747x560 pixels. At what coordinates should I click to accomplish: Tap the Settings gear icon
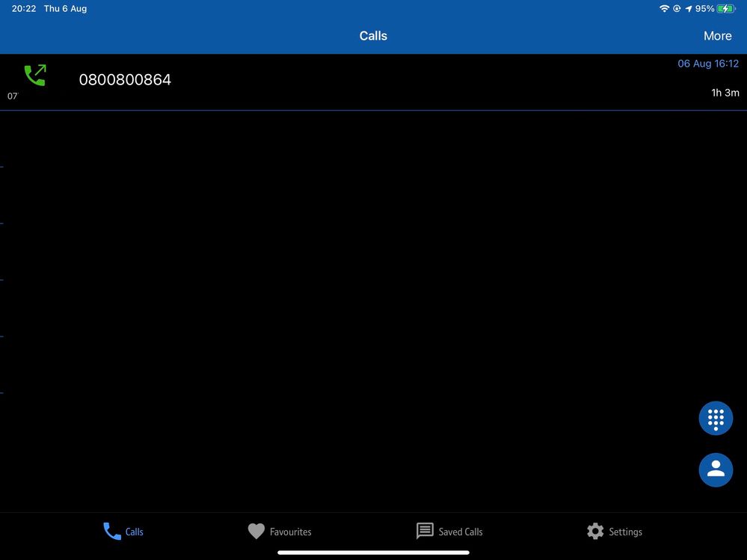(595, 532)
